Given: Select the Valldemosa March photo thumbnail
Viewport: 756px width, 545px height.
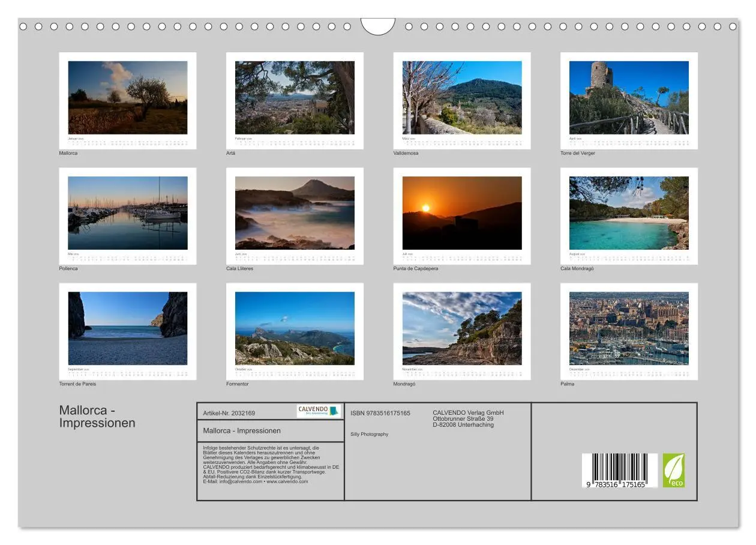Looking at the screenshot, I should click(462, 97).
